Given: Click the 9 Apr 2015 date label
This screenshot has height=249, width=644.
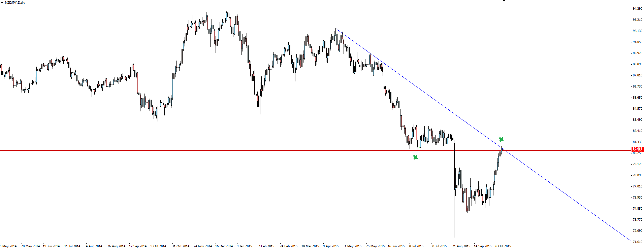Looking at the screenshot, I should click(331, 246).
